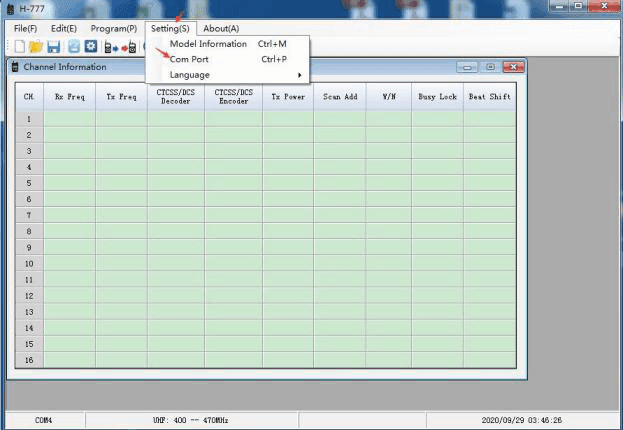
Task: Click the Save floppy disk icon
Action: coord(53,47)
